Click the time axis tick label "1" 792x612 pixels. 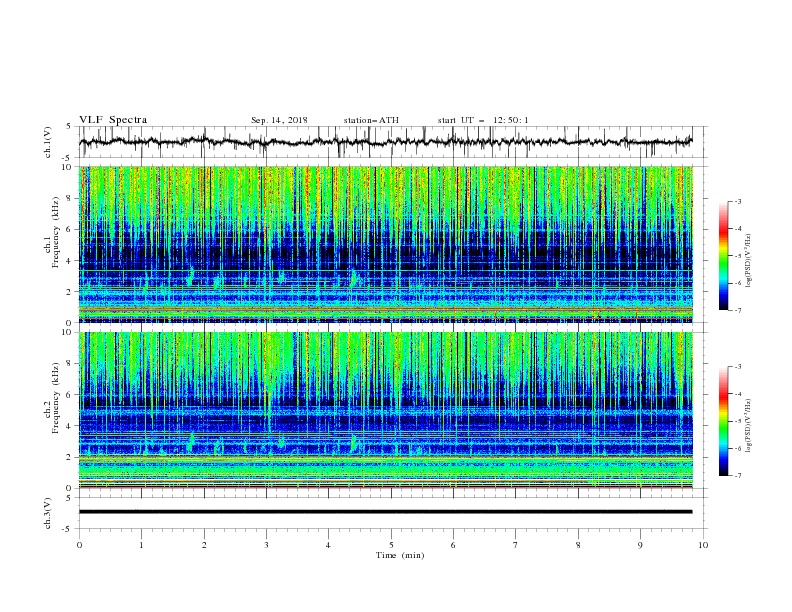tap(142, 545)
